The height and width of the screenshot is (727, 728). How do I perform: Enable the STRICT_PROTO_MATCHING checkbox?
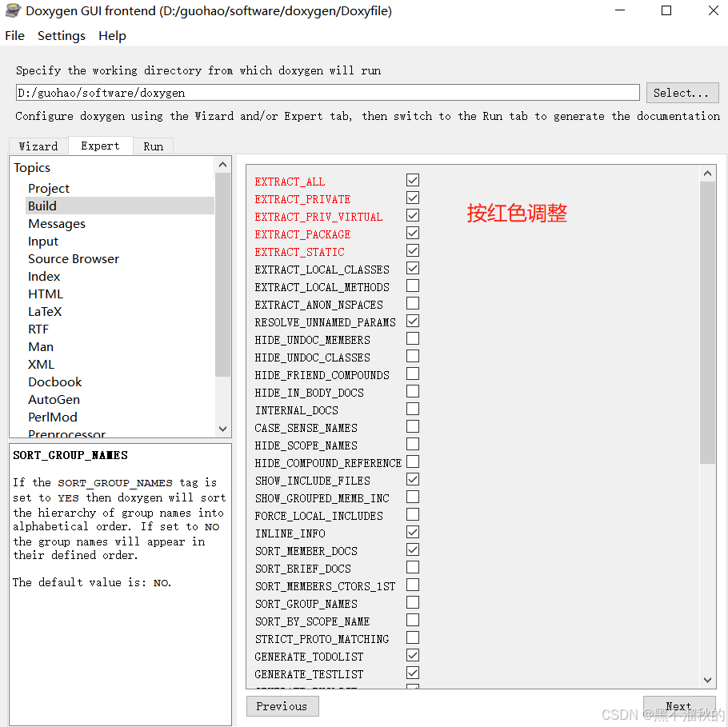[413, 638]
